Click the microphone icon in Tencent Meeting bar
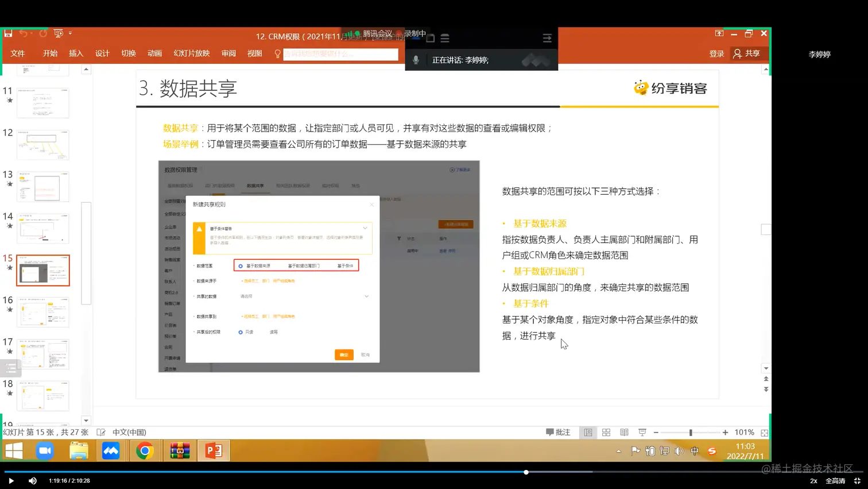This screenshot has height=489, width=868. pos(416,60)
